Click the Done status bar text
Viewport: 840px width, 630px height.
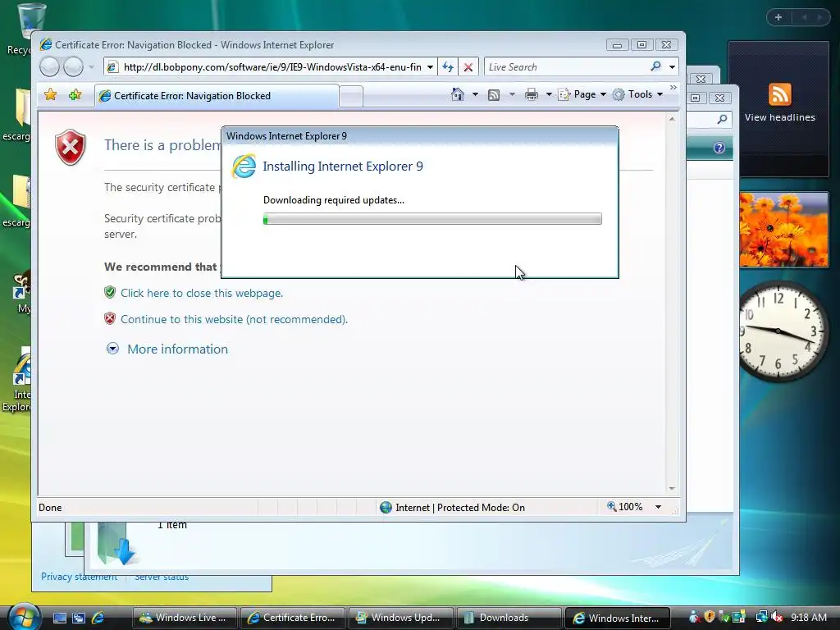(50, 507)
